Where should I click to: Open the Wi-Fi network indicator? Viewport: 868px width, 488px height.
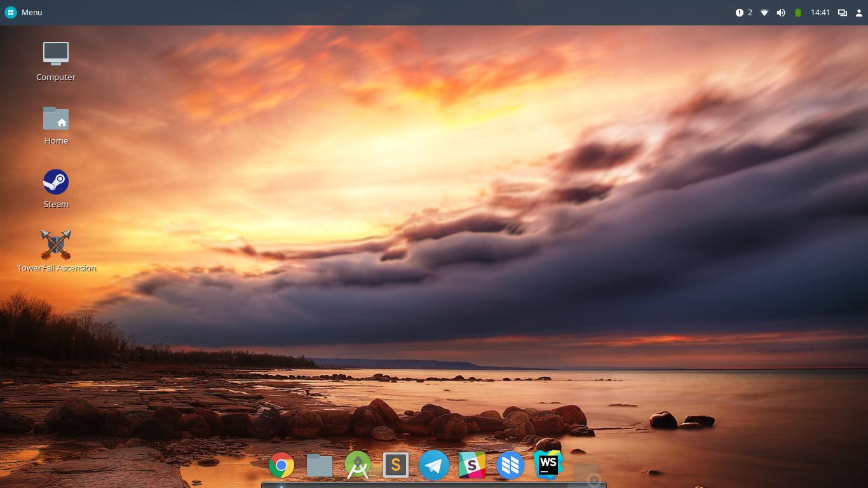[x=764, y=13]
